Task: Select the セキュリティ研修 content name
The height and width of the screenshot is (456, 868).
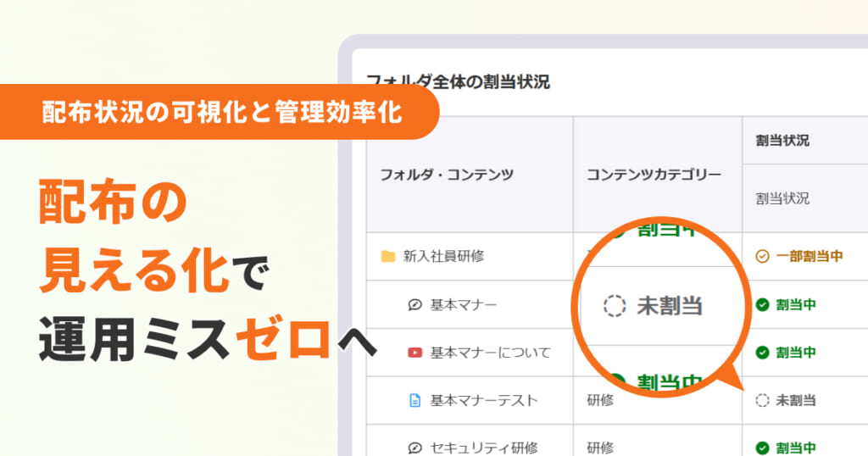Action: pos(483,448)
